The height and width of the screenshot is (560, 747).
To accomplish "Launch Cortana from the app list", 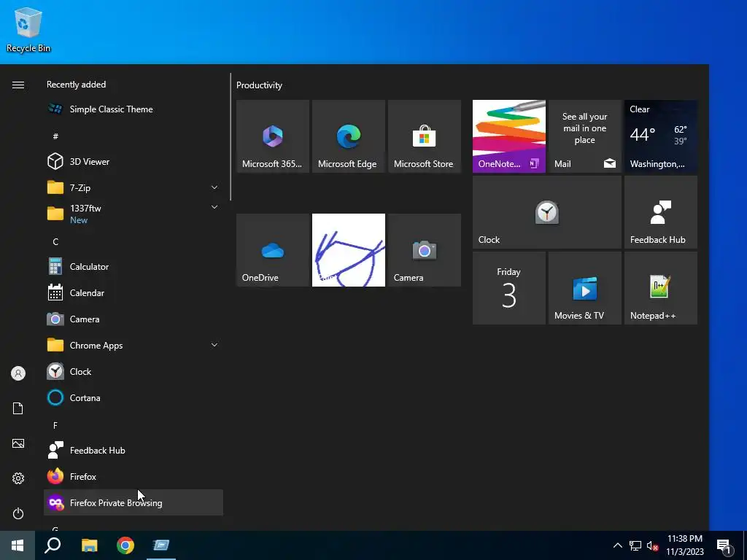I will coord(133,397).
